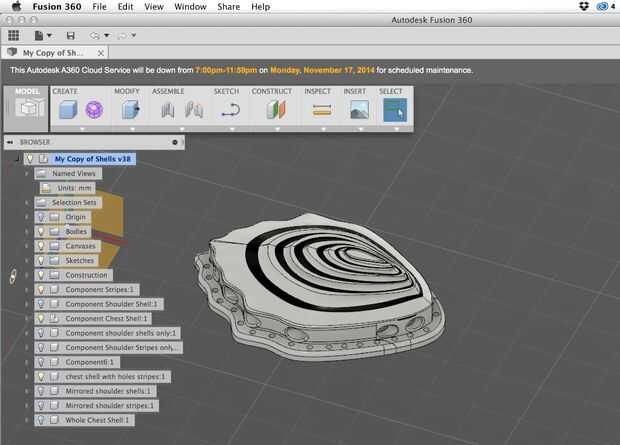Click the chest shell 3D model
Image resolution: width=620 pixels, height=445 pixels.
[x=320, y=287]
